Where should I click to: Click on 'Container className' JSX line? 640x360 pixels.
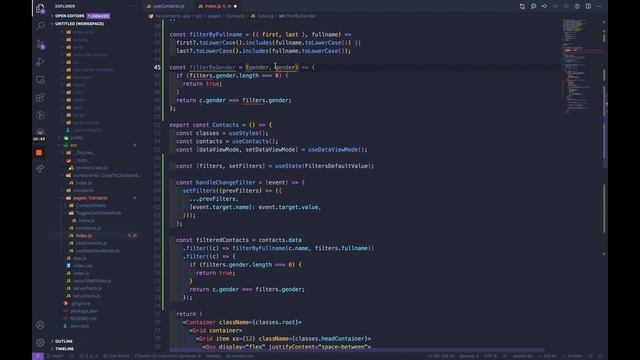(x=242, y=322)
